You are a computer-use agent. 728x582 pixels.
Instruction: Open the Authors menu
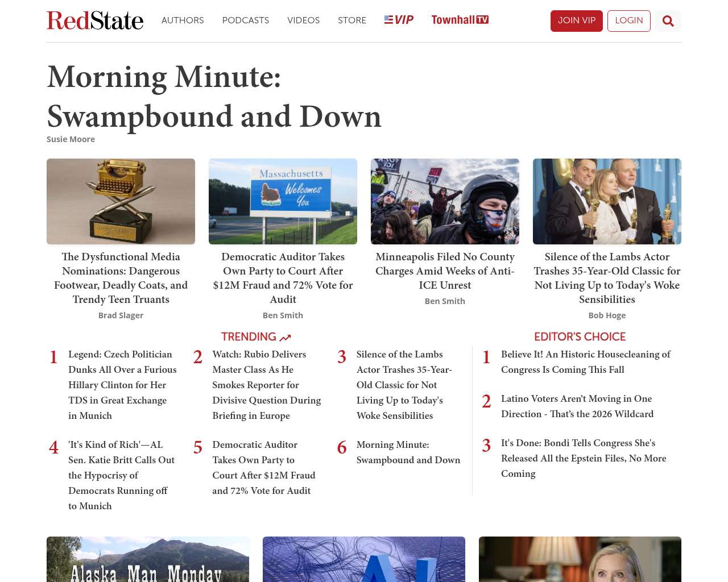(183, 20)
